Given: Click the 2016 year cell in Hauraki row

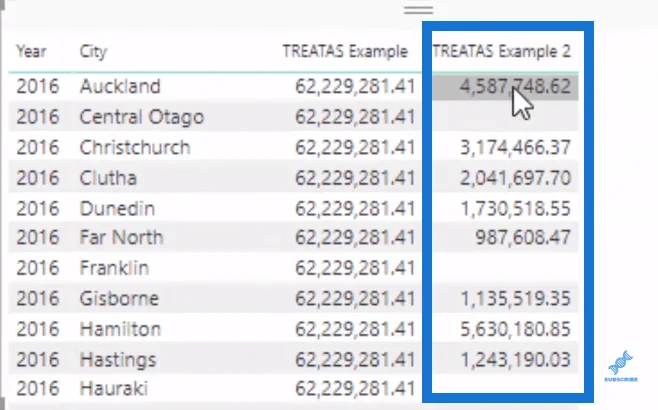Looking at the screenshot, I should point(38,389).
